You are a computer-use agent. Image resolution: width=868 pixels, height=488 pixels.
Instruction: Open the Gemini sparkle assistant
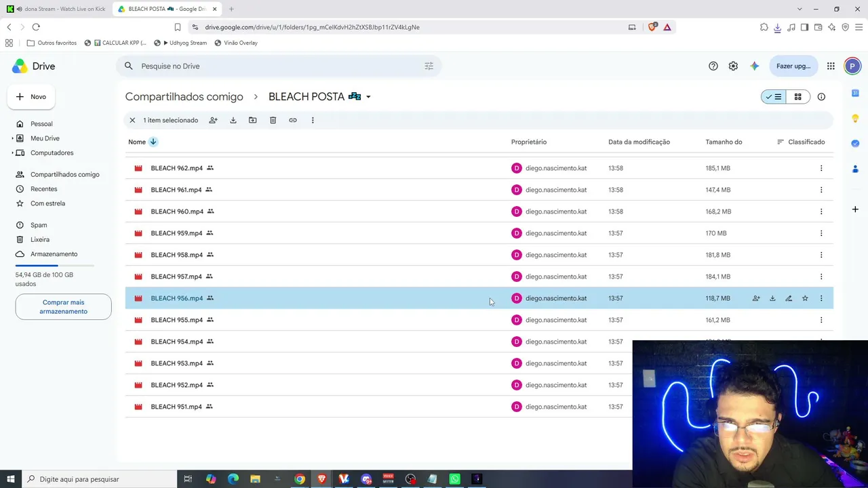click(754, 66)
